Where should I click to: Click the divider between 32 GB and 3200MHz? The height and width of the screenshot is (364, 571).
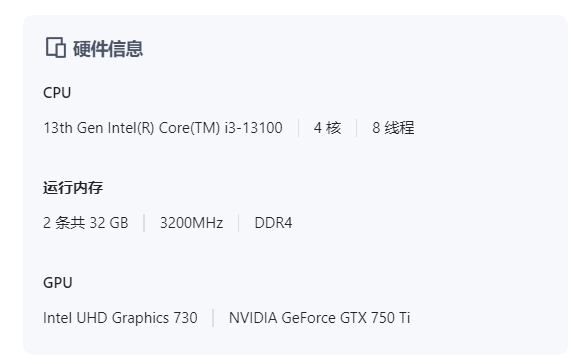(144, 223)
